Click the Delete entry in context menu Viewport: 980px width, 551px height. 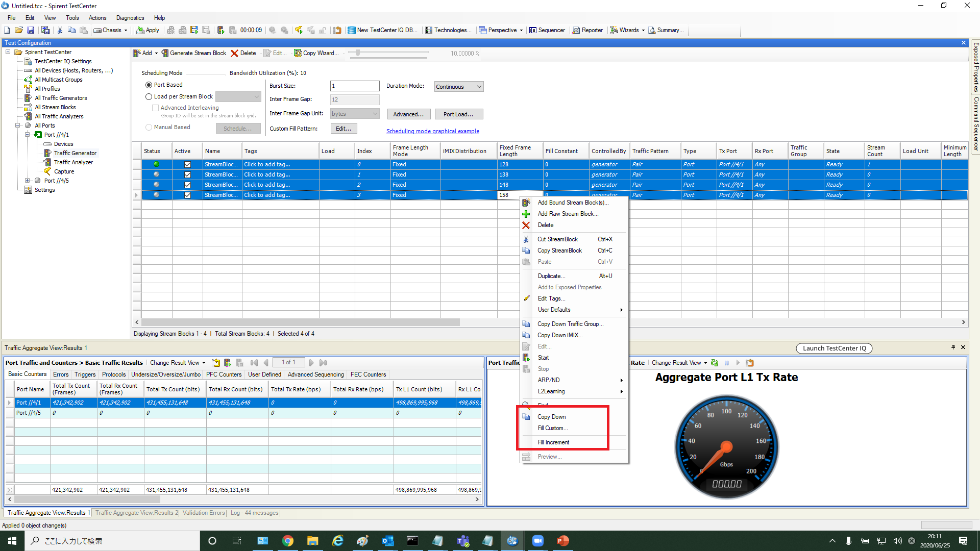click(545, 225)
